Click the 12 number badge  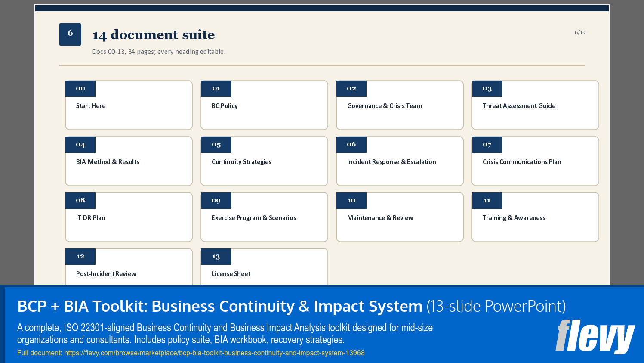(x=80, y=257)
